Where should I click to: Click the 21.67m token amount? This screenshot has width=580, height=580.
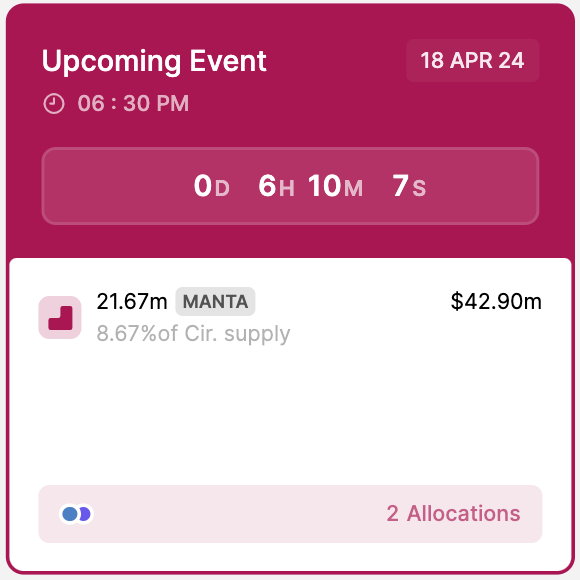[x=132, y=301]
